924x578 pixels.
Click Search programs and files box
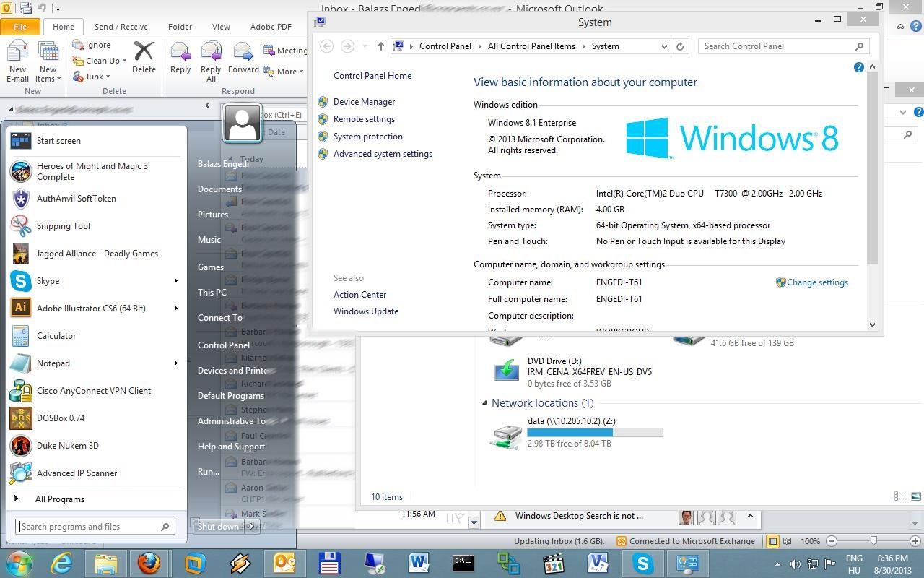[x=95, y=527]
